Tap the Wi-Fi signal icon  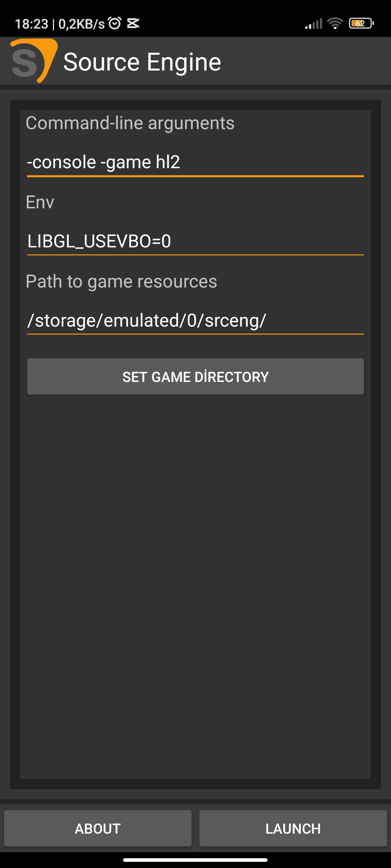point(335,24)
